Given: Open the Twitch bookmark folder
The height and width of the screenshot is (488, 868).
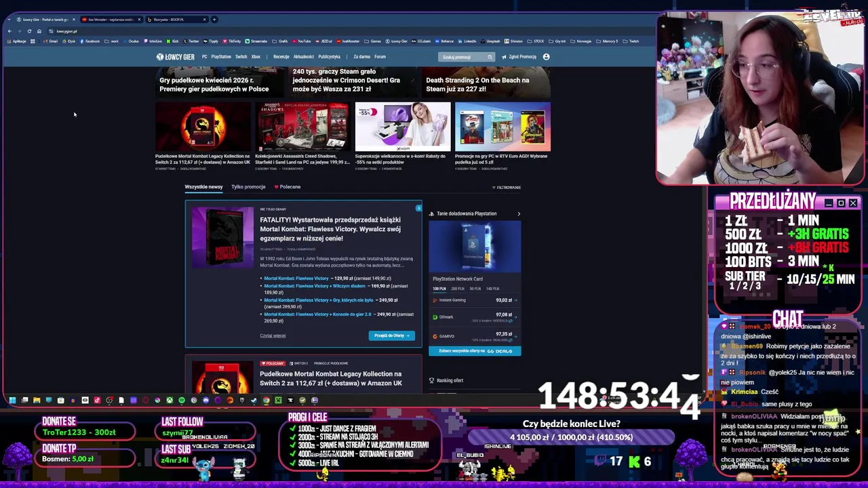Looking at the screenshot, I should point(631,41).
